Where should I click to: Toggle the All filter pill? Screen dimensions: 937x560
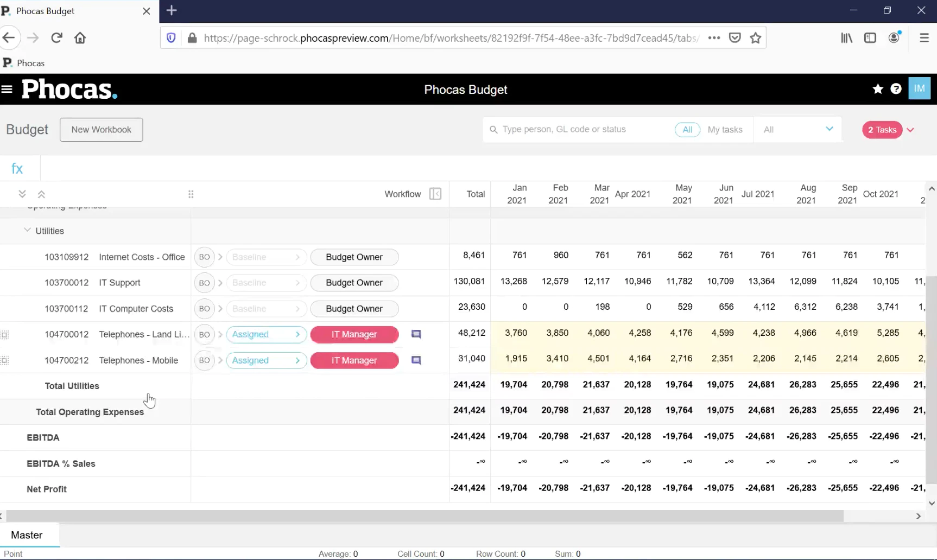click(x=687, y=130)
